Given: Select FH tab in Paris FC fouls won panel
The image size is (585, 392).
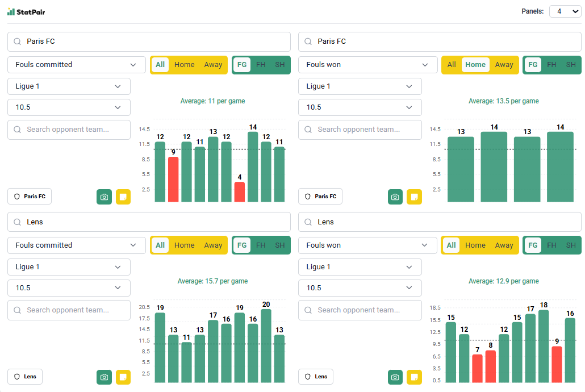Looking at the screenshot, I should tap(551, 65).
